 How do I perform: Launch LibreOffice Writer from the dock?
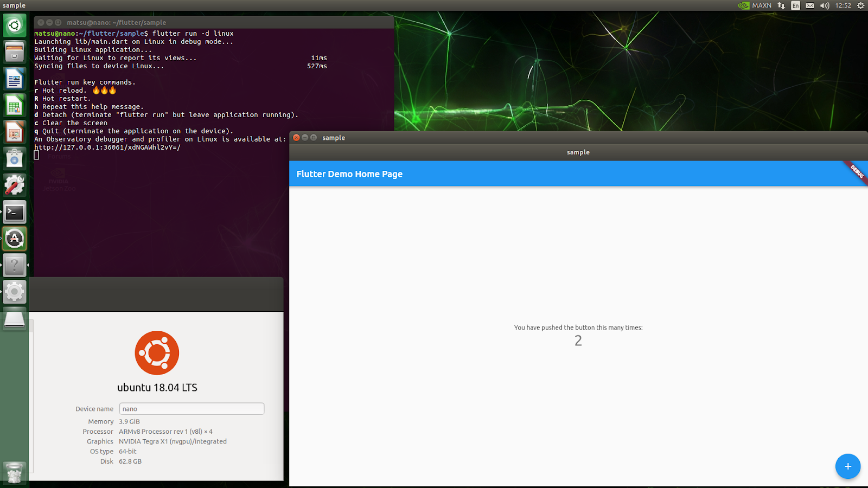(x=15, y=79)
